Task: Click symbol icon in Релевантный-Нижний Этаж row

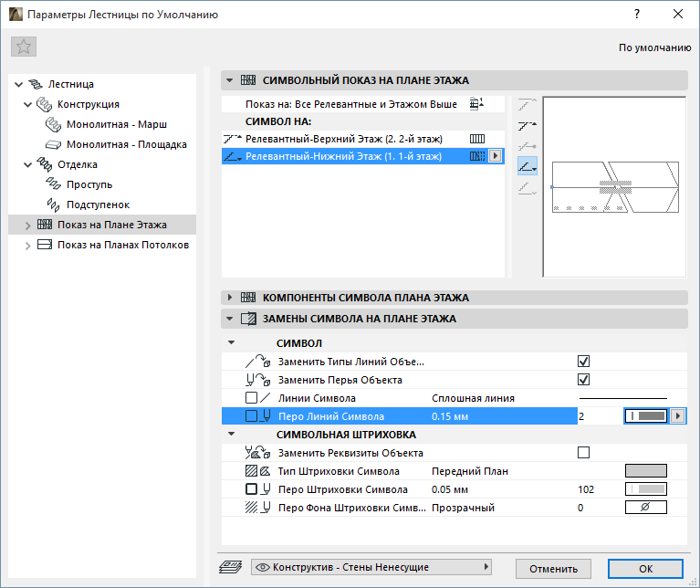Action: (476, 156)
